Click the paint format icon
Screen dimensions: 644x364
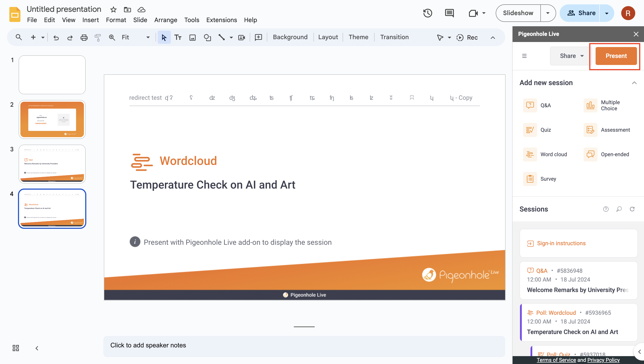98,37
